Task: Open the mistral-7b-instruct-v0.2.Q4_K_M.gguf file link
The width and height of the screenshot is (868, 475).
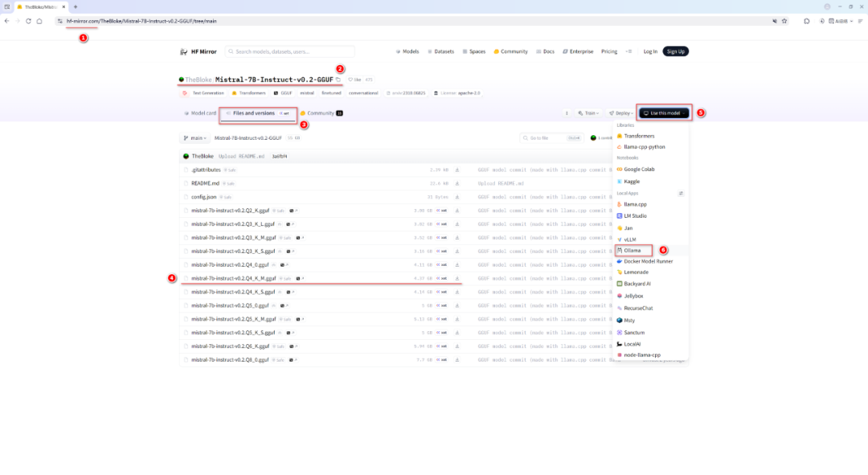Action: point(234,278)
